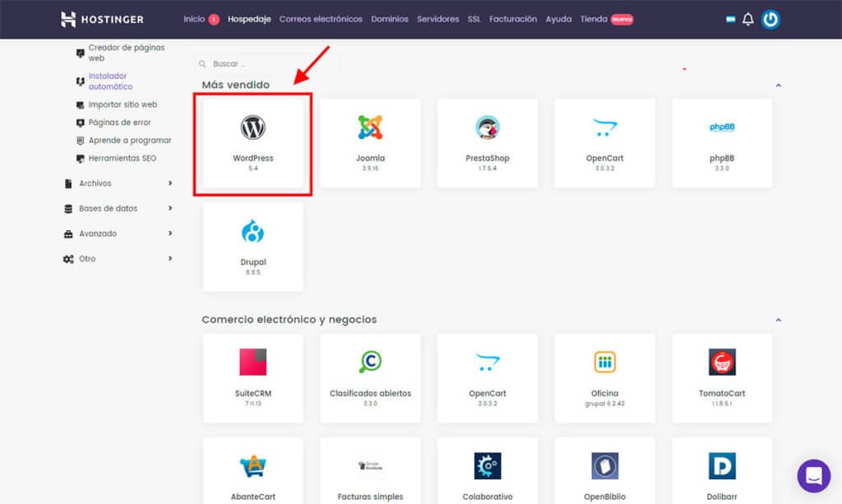The height and width of the screenshot is (504, 842).
Task: Select Instalador automático in sidebar
Action: (110, 81)
